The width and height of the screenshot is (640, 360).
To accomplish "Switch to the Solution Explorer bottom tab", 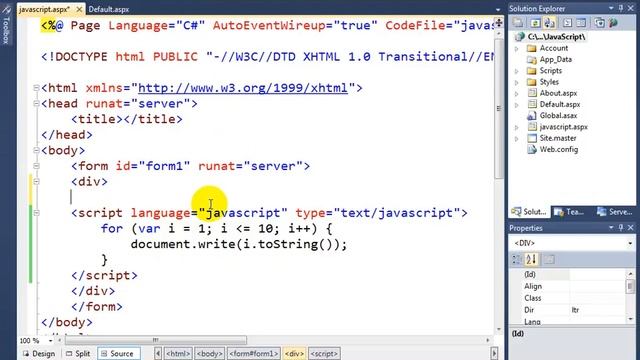I will coord(529,212).
